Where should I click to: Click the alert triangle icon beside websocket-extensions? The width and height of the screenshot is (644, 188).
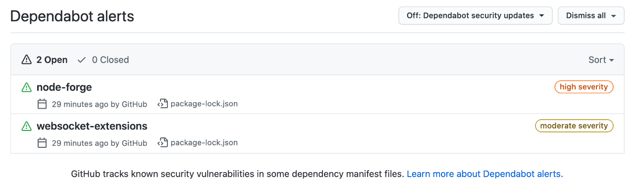tap(26, 126)
